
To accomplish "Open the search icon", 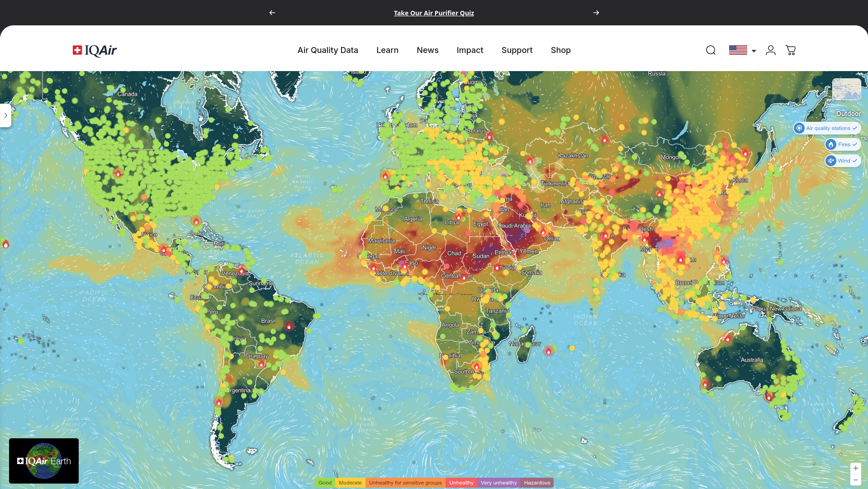I will tap(711, 50).
